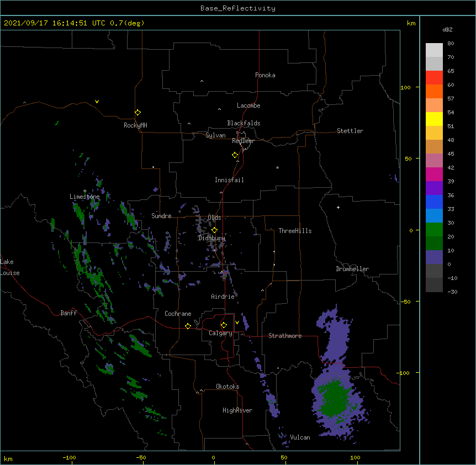Select the yellow station marker below Cochrane
The image size is (476, 465).
(188, 326)
